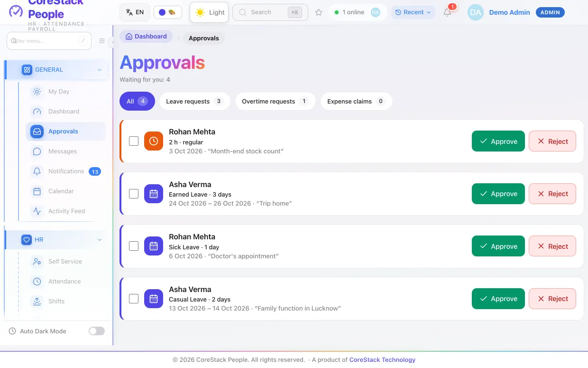Toggle the Auto Dark Mode switch
Screen dimensions: 588x368
point(97,331)
